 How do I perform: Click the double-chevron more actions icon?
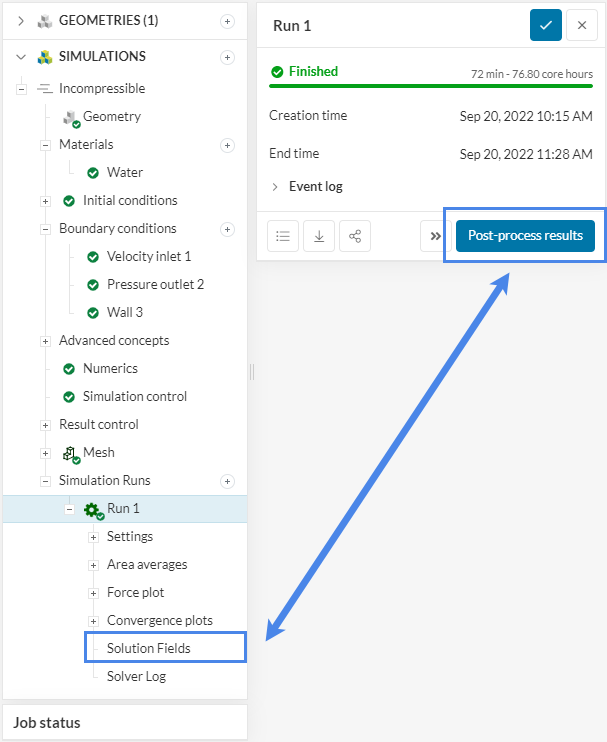tap(435, 237)
